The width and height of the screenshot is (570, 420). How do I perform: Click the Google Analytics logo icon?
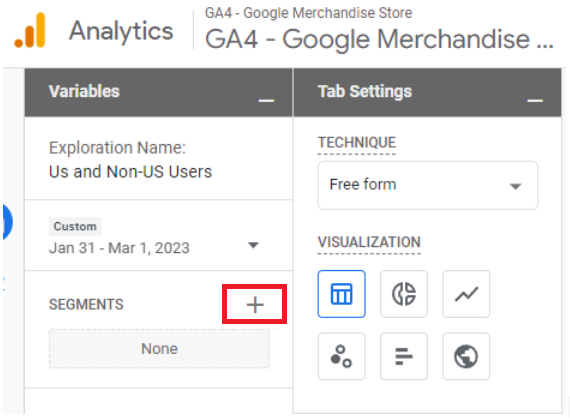(x=30, y=31)
